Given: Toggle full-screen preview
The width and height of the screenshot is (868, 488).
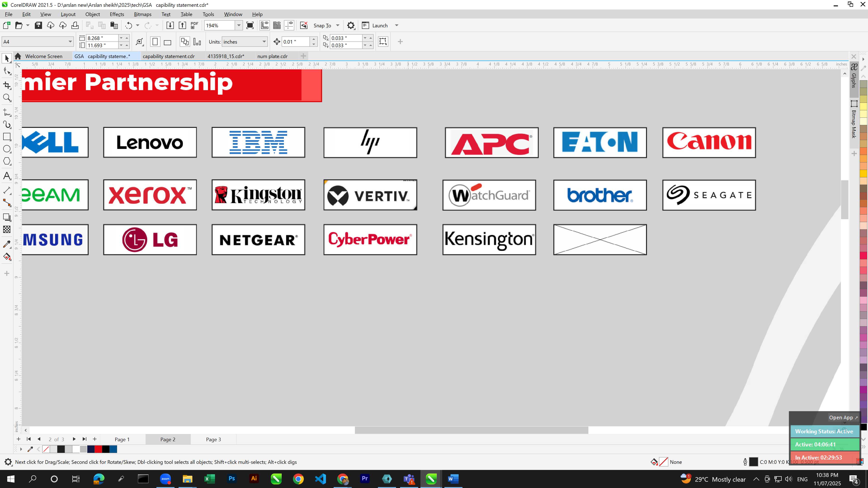Looking at the screenshot, I should (250, 26).
